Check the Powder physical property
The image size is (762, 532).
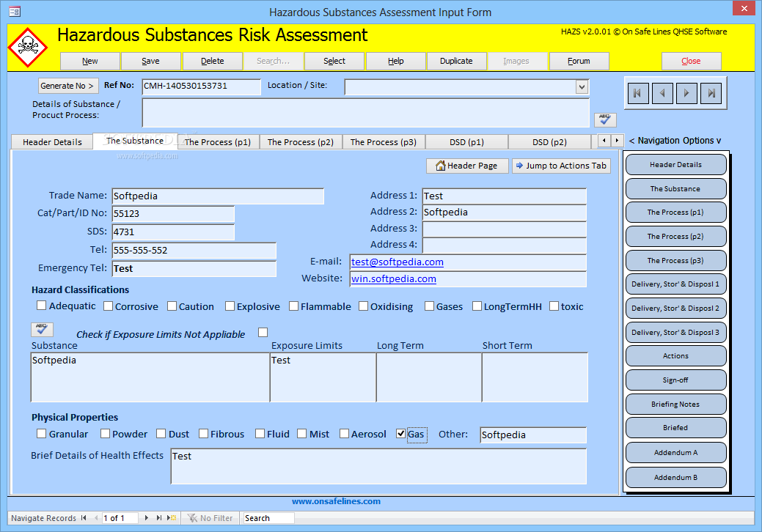[105, 434]
